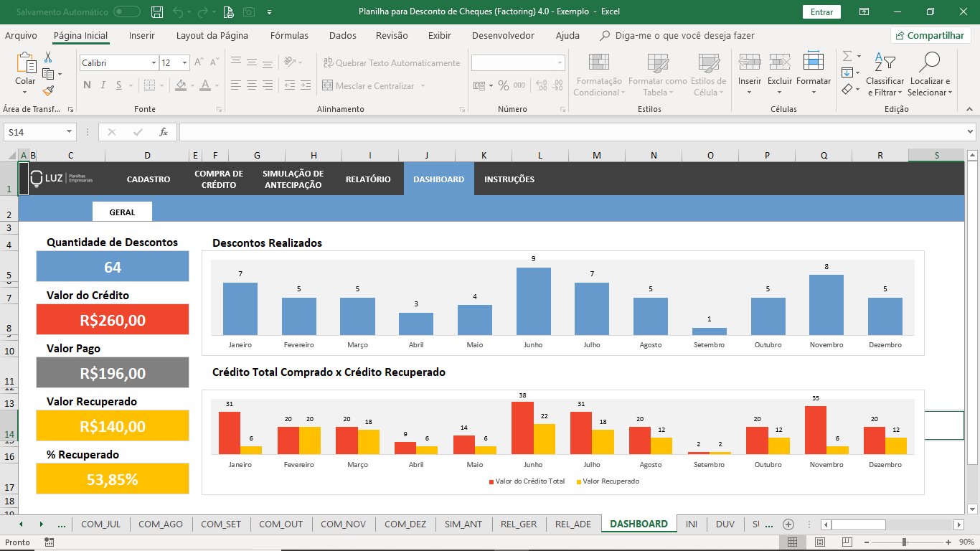Click the Page Break Preview icon

point(847,542)
